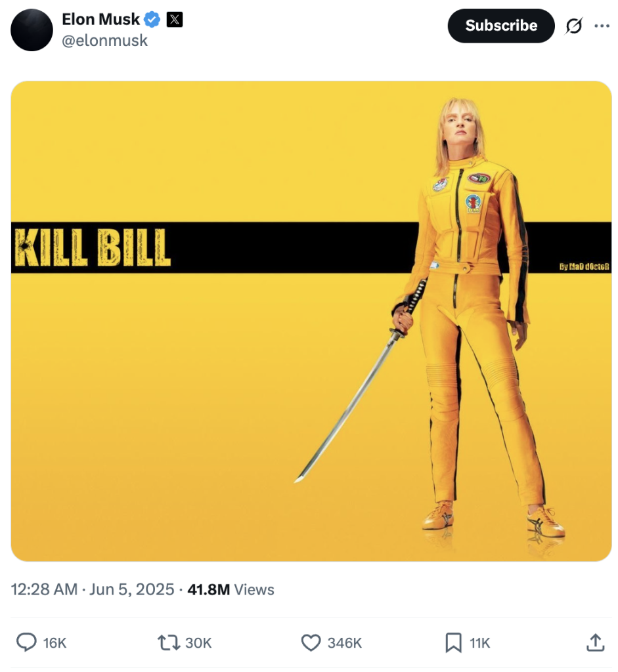Image resolution: width=618 pixels, height=672 pixels.
Task: Click the repost arrows icon
Action: (167, 642)
